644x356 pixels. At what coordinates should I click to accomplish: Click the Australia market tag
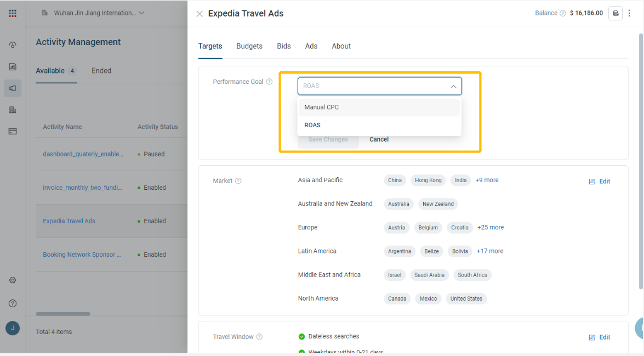pyautogui.click(x=398, y=204)
